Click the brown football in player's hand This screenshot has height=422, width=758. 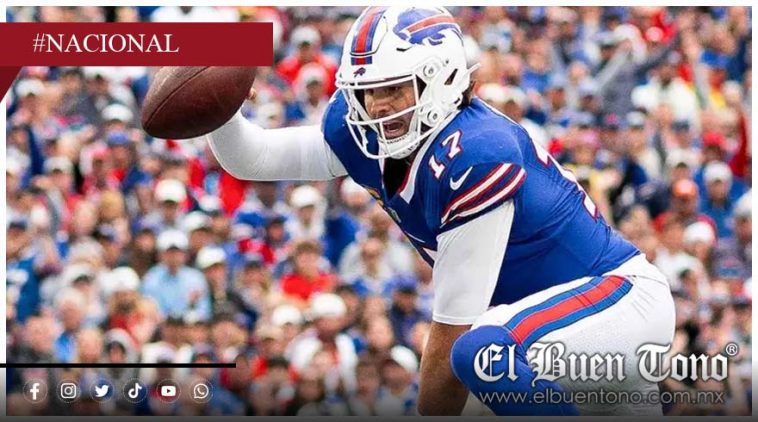pyautogui.click(x=198, y=101)
